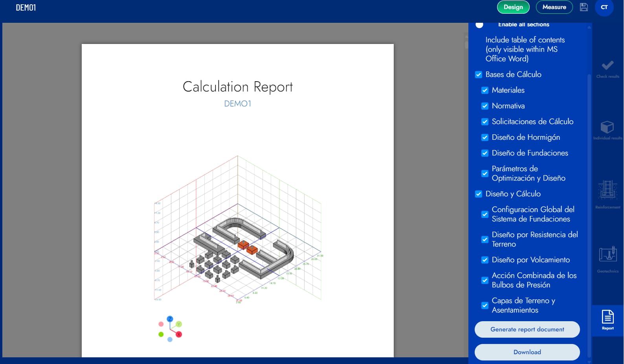Open the CT user profile avatar

[604, 7]
